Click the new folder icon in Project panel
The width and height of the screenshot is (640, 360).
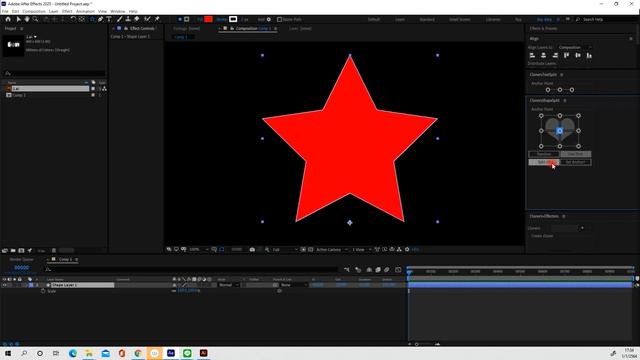coord(13,251)
